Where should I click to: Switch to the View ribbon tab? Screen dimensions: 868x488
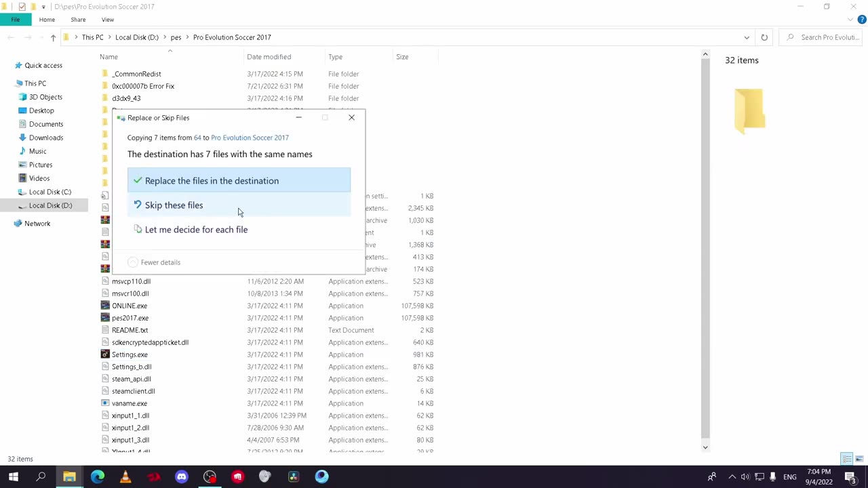108,20
